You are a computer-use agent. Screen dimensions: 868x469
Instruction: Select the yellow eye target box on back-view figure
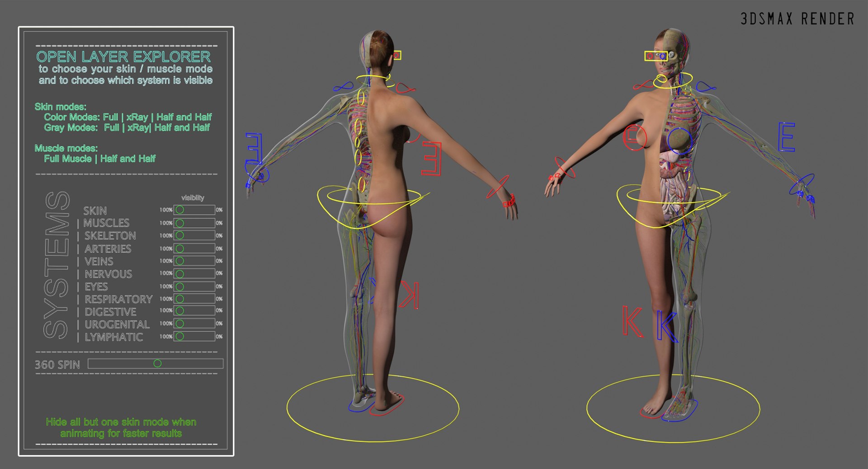point(396,55)
